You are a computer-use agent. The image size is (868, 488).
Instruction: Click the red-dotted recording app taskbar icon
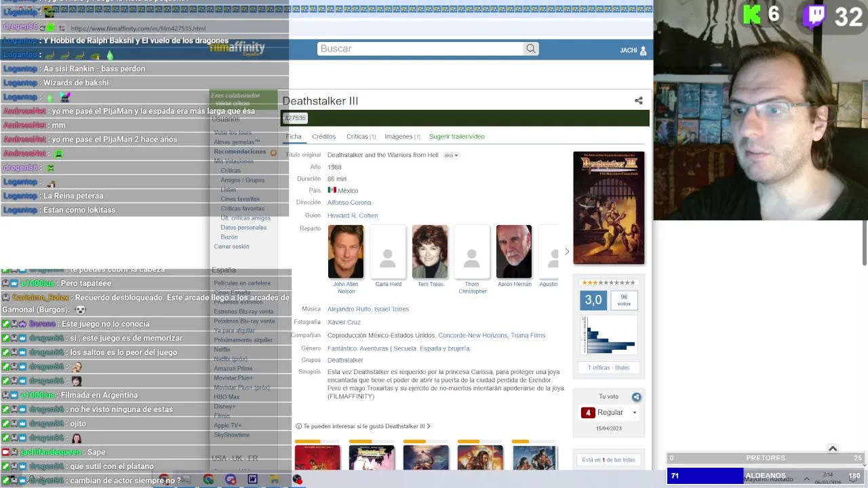tap(297, 479)
